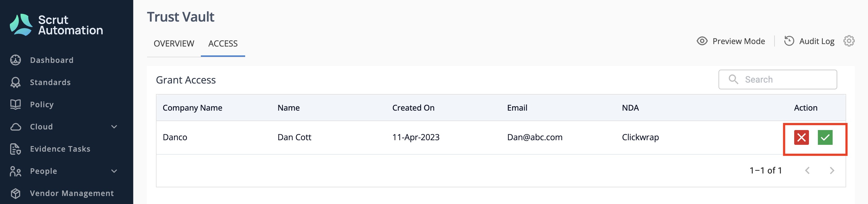The image size is (868, 204).
Task: Go to next page of results
Action: point(832,170)
